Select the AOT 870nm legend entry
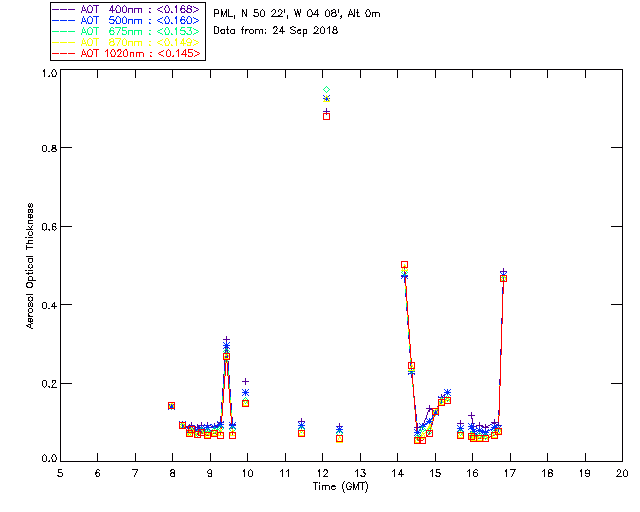 point(126,42)
